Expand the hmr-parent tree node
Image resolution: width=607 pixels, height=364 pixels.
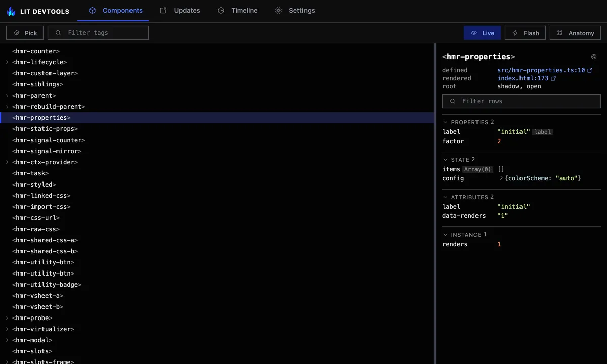point(7,96)
